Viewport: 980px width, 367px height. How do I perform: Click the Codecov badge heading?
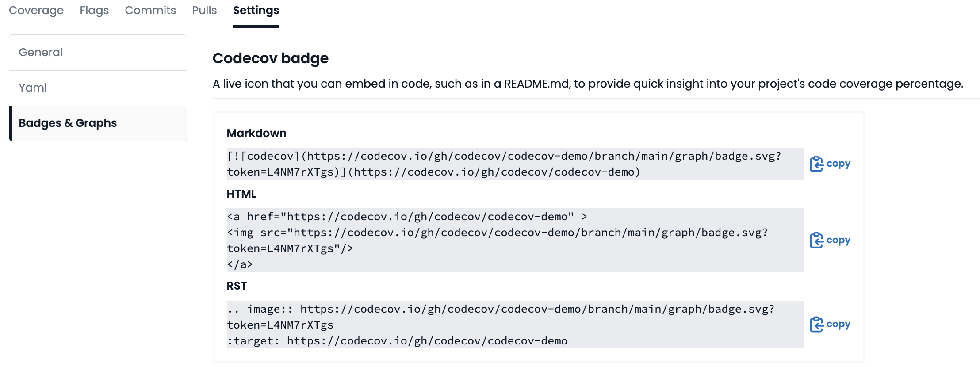tap(270, 58)
